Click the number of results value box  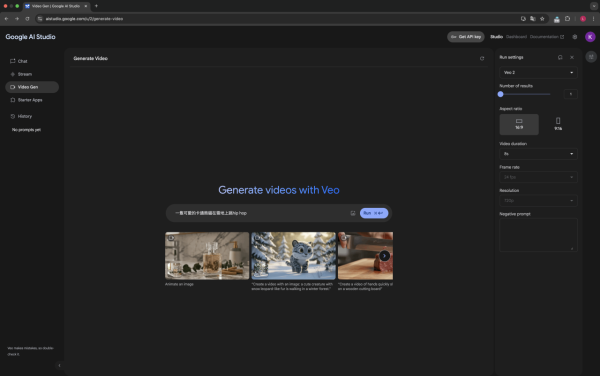[571, 94]
